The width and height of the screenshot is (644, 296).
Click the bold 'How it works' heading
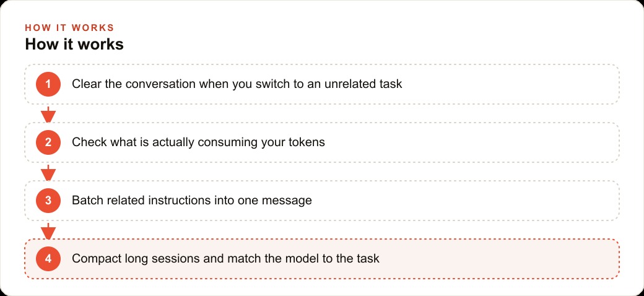click(74, 45)
